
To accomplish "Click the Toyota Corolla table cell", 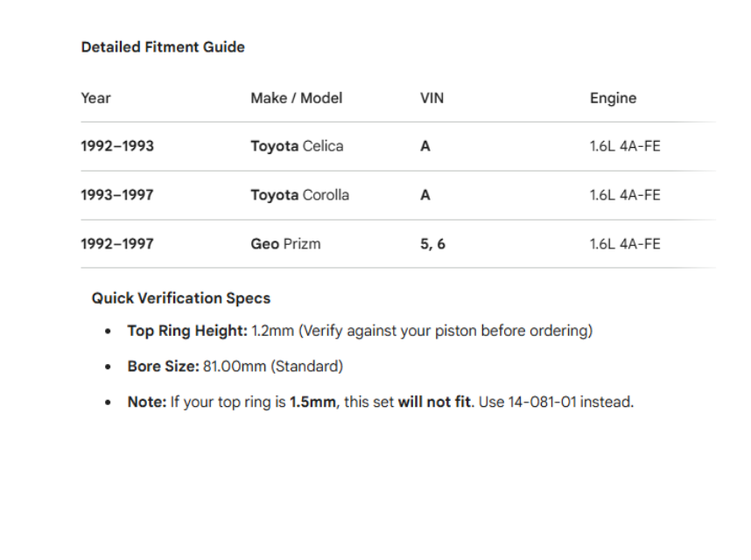I will click(x=300, y=195).
